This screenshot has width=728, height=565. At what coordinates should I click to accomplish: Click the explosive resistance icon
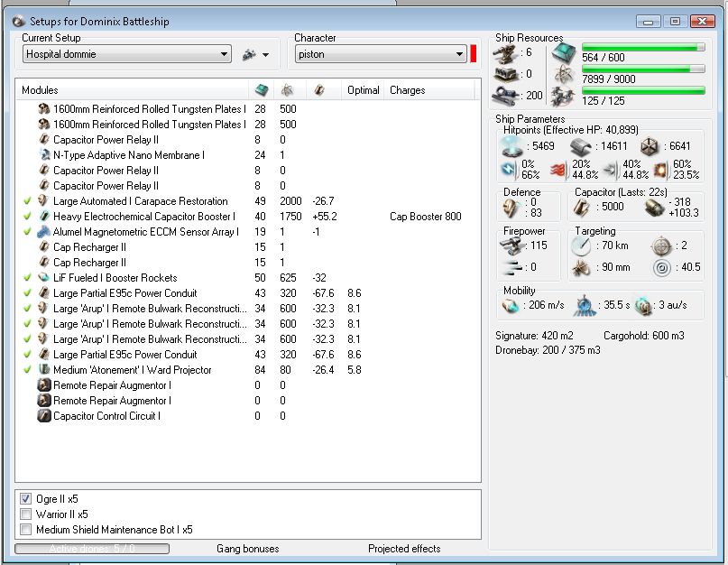[x=661, y=170]
